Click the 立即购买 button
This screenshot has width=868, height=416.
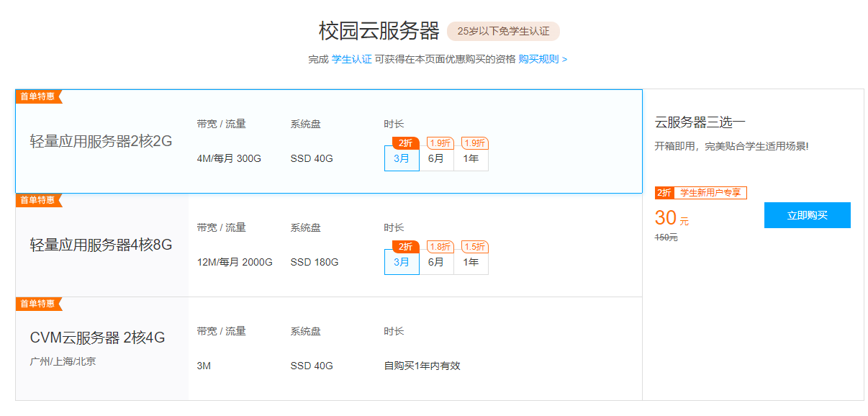click(x=807, y=215)
